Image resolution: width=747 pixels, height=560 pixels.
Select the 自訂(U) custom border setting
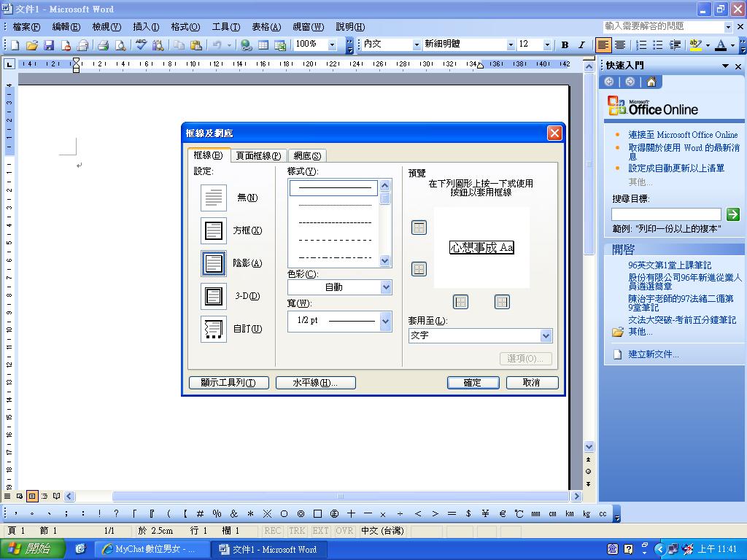[x=214, y=329]
